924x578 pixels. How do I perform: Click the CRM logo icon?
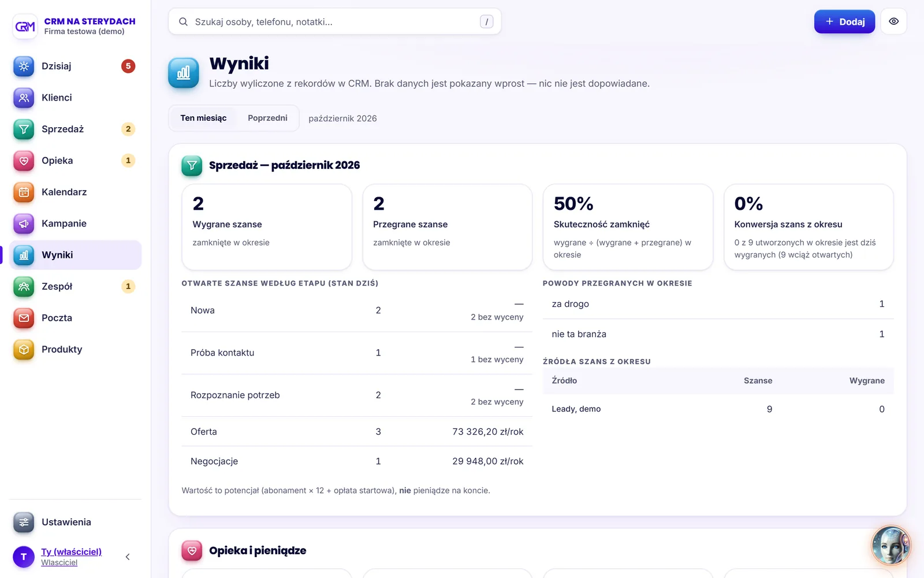pos(25,26)
